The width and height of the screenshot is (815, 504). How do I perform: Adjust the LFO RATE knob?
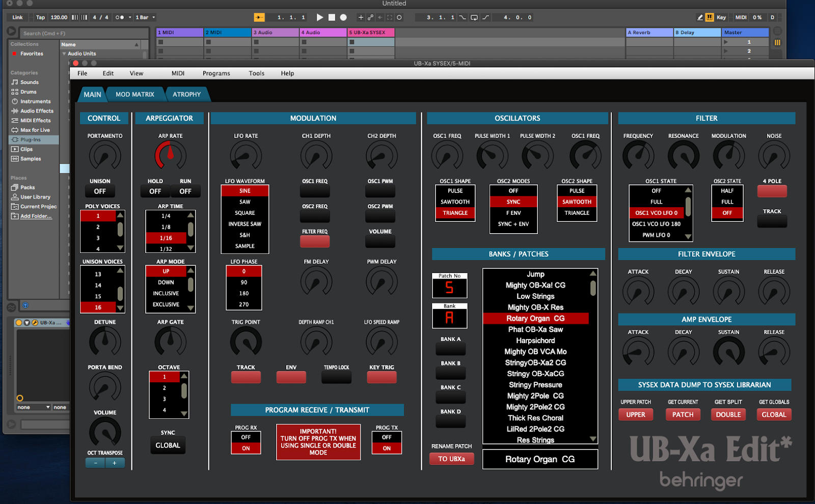click(246, 155)
